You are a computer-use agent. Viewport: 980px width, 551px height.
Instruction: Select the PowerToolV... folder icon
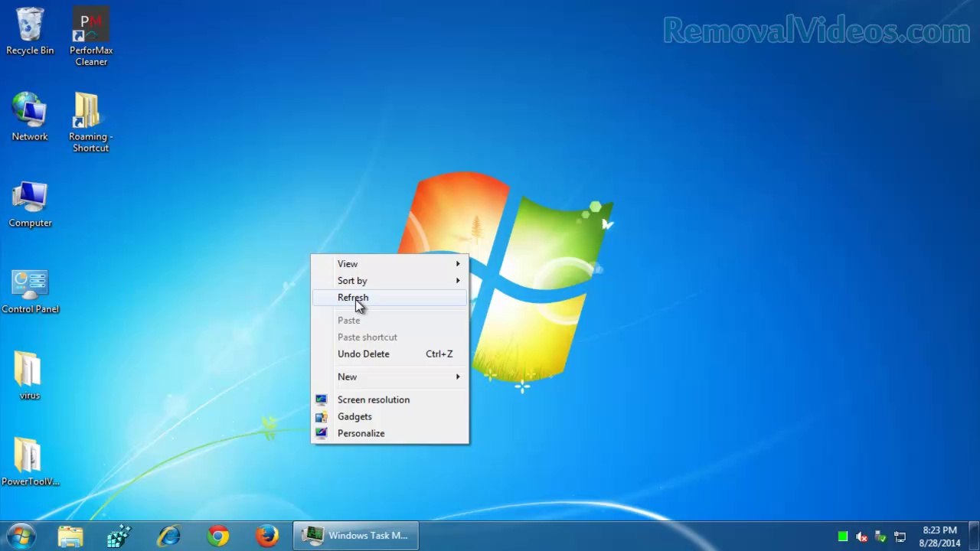(30, 462)
